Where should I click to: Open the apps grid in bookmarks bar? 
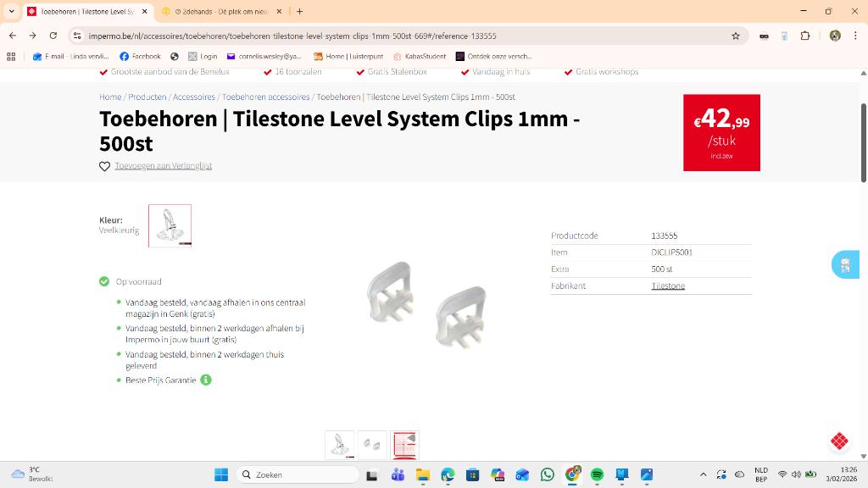point(11,57)
